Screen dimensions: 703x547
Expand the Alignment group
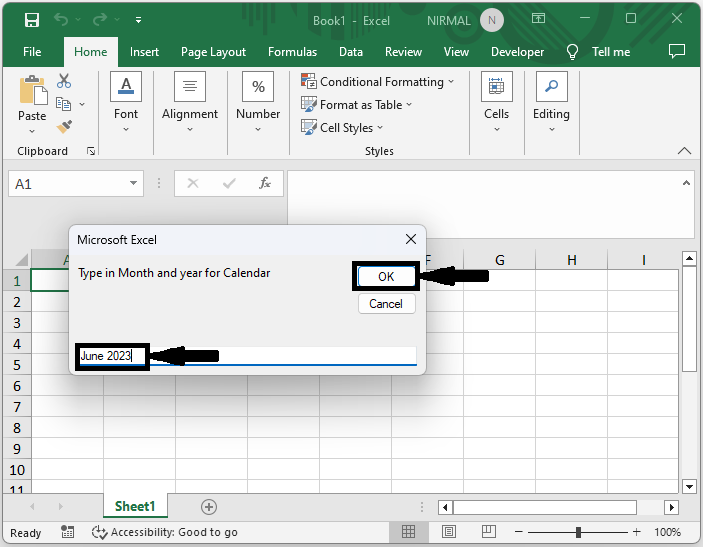pos(190,102)
